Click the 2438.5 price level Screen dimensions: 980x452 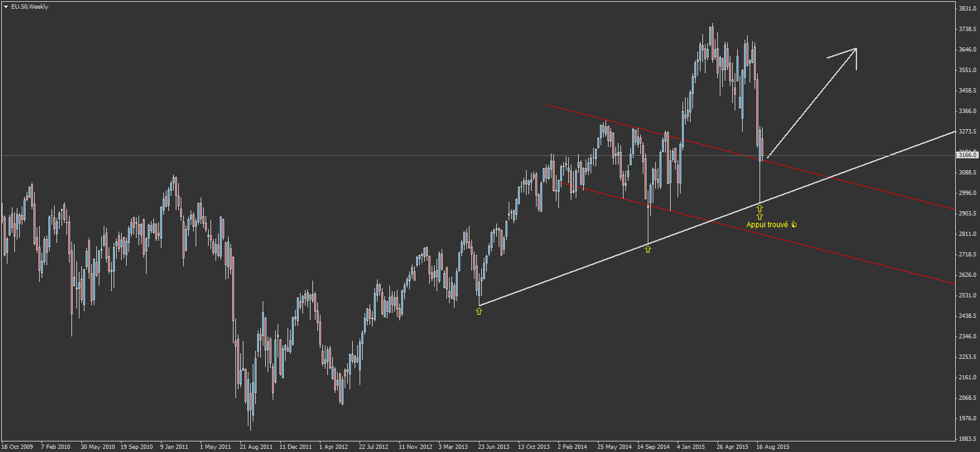pyautogui.click(x=968, y=316)
